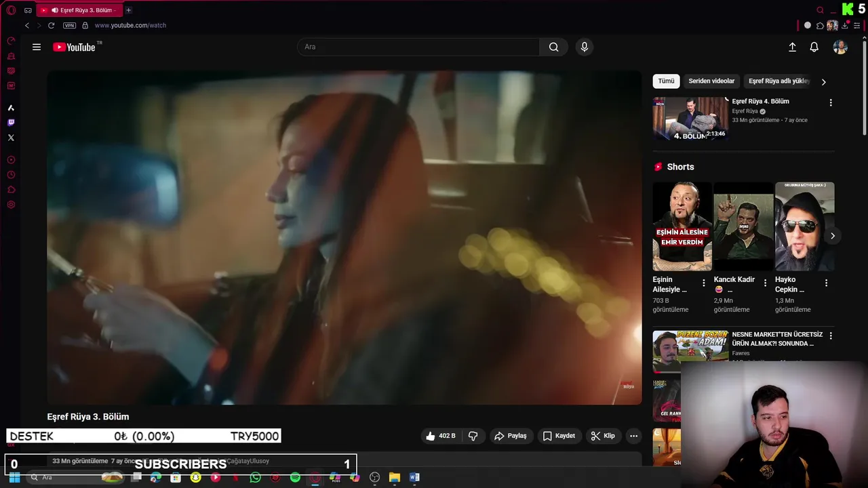Create a clip with the Klip button
Image resolution: width=868 pixels, height=488 pixels.
[603, 436]
